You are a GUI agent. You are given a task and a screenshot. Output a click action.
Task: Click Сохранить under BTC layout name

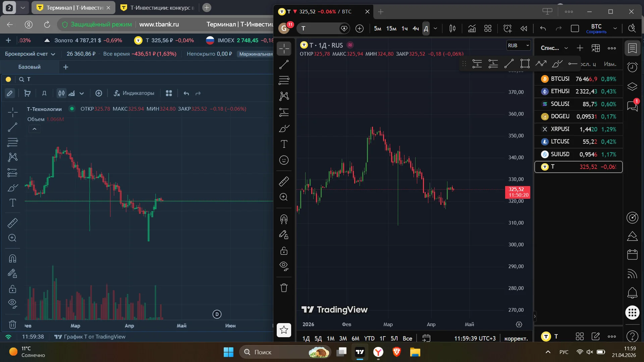[596, 32]
